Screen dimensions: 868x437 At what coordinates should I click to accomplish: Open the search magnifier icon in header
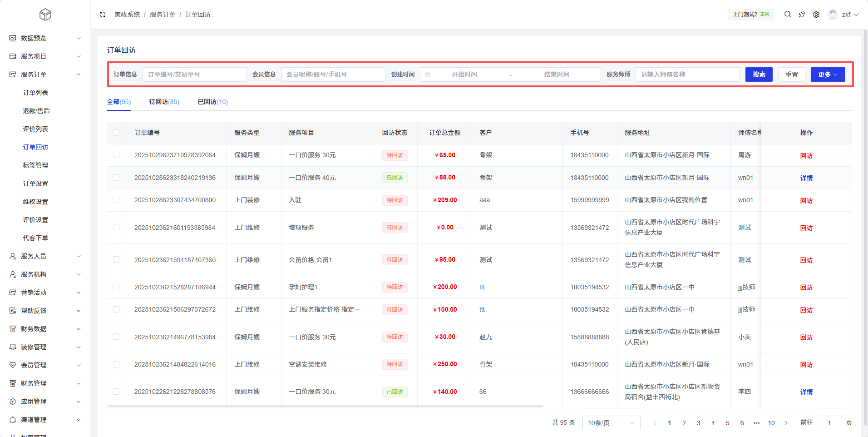[x=788, y=14]
